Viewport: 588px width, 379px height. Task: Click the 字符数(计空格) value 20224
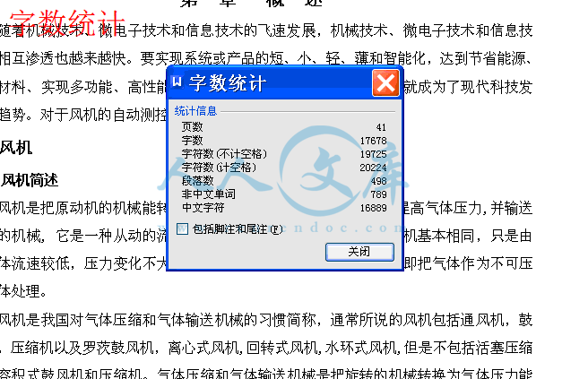pyautogui.click(x=373, y=168)
